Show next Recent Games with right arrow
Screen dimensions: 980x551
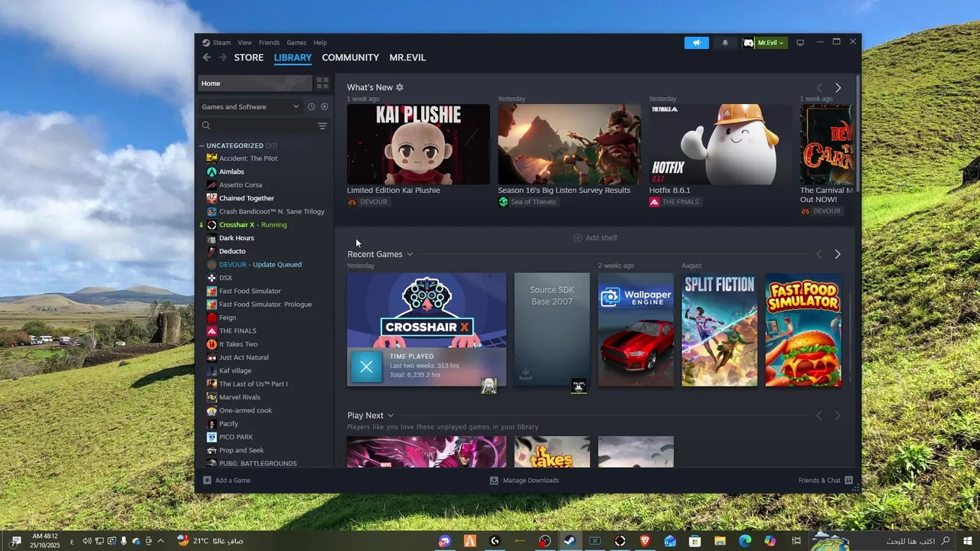pos(838,254)
